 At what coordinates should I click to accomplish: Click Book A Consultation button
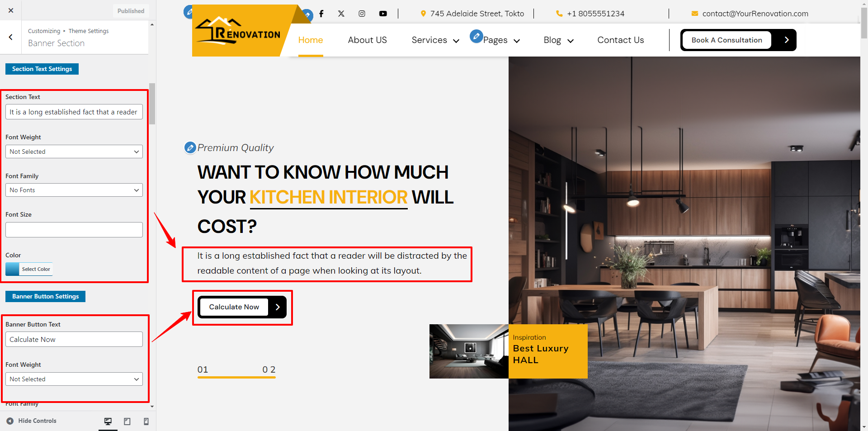tap(738, 40)
